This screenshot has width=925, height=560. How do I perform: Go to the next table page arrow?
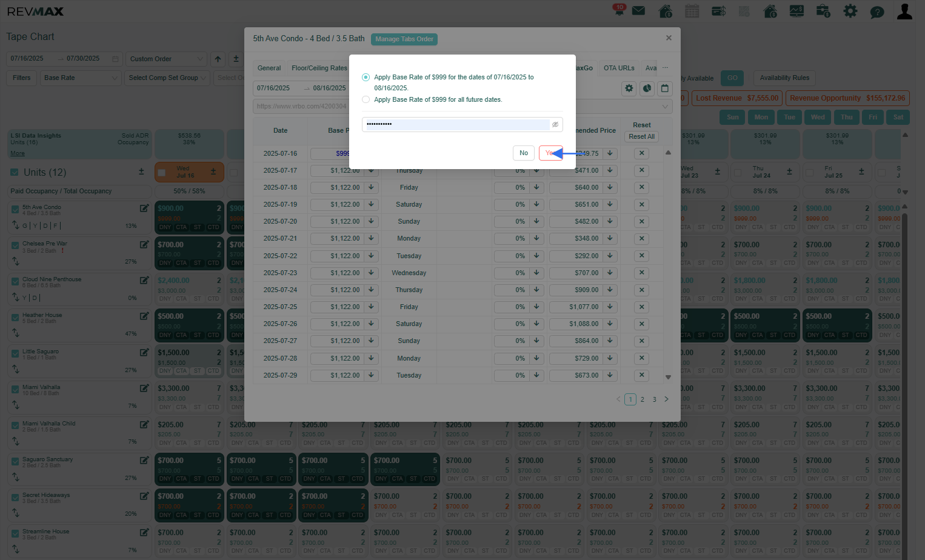click(x=666, y=399)
